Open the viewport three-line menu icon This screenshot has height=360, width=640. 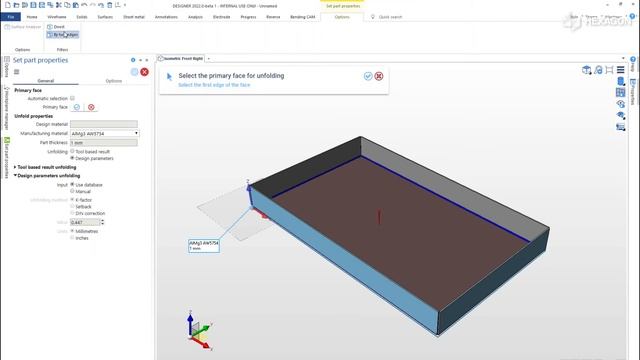click(x=620, y=70)
